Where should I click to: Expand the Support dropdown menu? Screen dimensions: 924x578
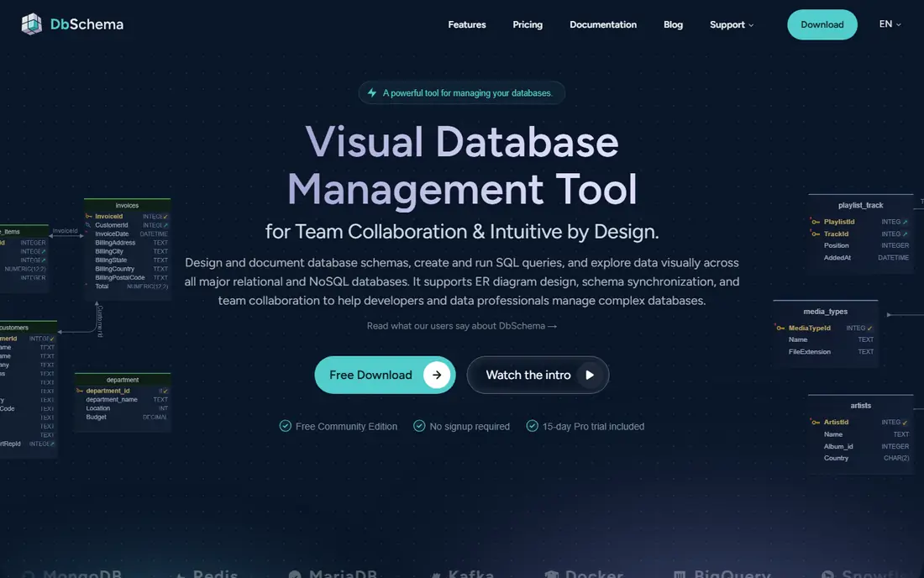(732, 24)
